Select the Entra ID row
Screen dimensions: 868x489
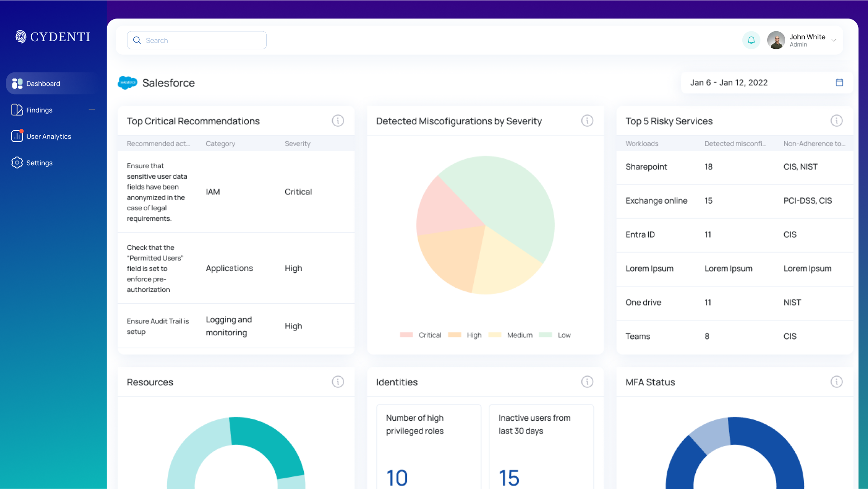coord(735,235)
